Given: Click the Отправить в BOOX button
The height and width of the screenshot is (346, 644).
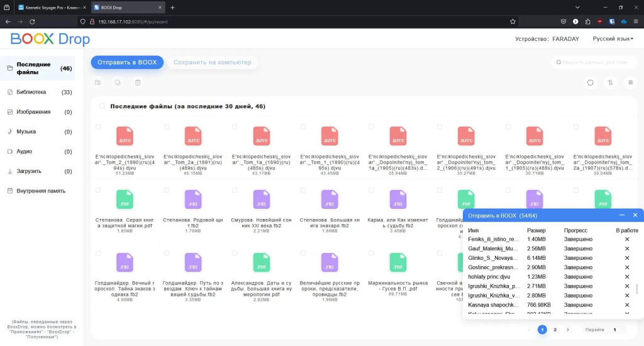Looking at the screenshot, I should pyautogui.click(x=127, y=62).
